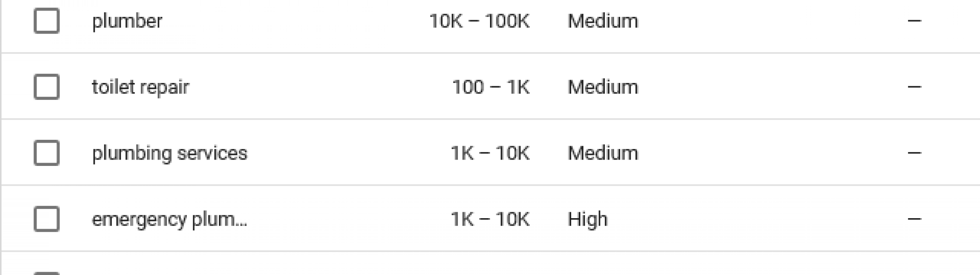The height and width of the screenshot is (275, 980).
Task: Click the dash in toilet repair row
Action: tap(915, 87)
